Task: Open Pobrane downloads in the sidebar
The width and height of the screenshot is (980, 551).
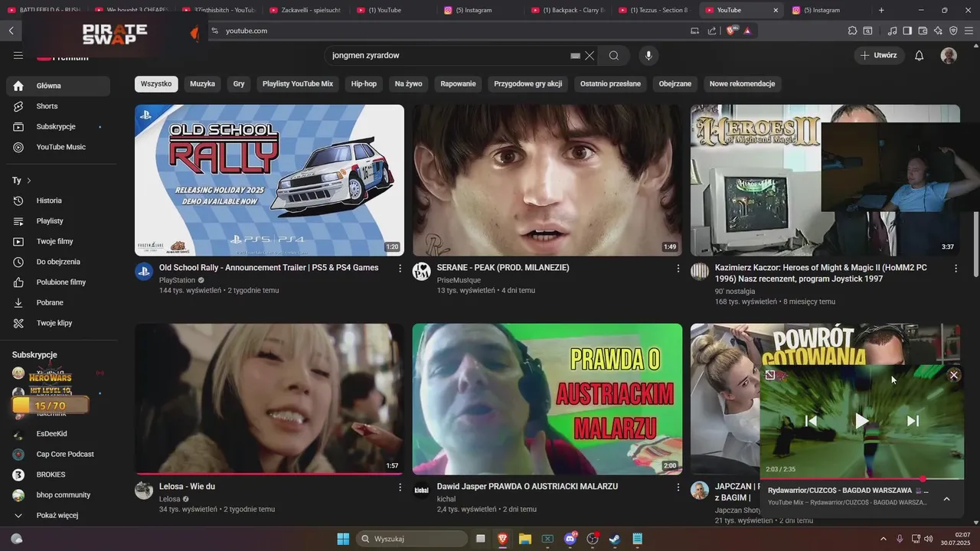Action: pos(58,302)
